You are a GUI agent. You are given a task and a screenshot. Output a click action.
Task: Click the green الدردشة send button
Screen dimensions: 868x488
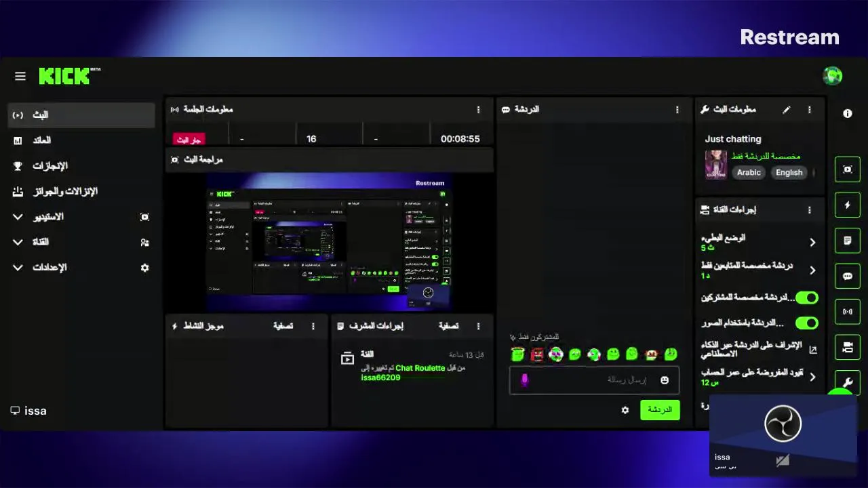click(660, 410)
